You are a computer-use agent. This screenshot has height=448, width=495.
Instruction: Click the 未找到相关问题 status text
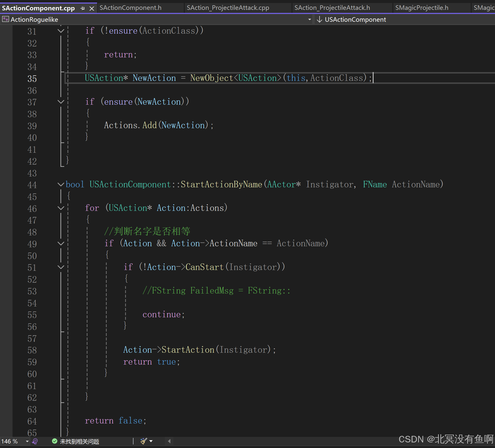(79, 441)
